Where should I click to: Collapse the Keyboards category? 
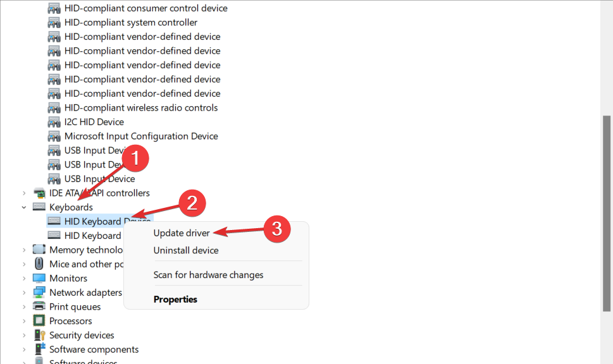pyautogui.click(x=24, y=207)
